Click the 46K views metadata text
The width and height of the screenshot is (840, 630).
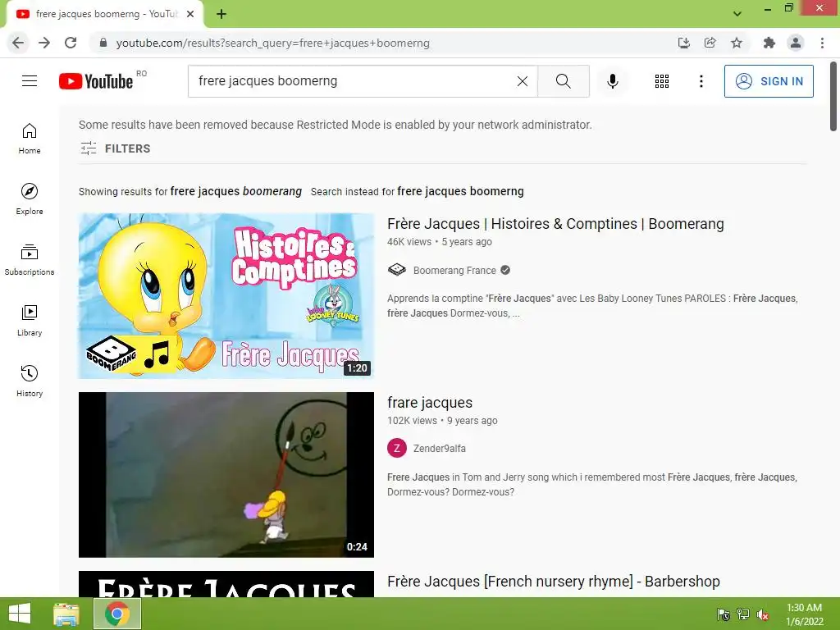click(x=409, y=242)
